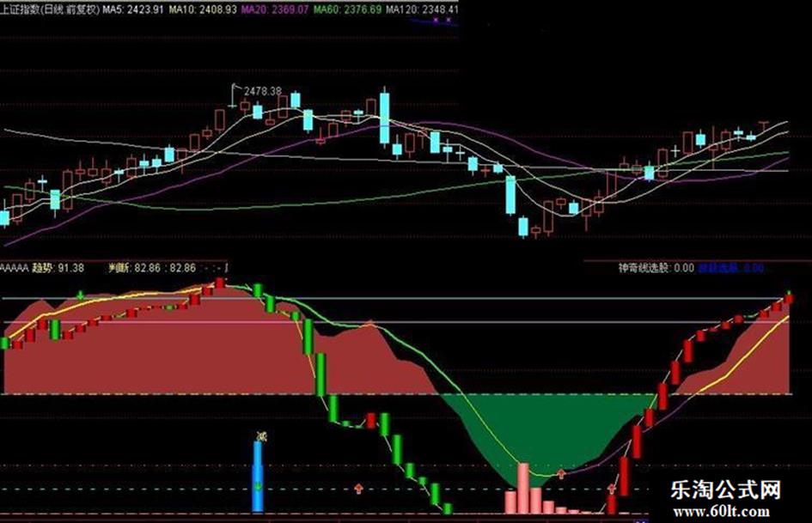Click the blue indicator value beside 神奇线选股

(x=731, y=268)
